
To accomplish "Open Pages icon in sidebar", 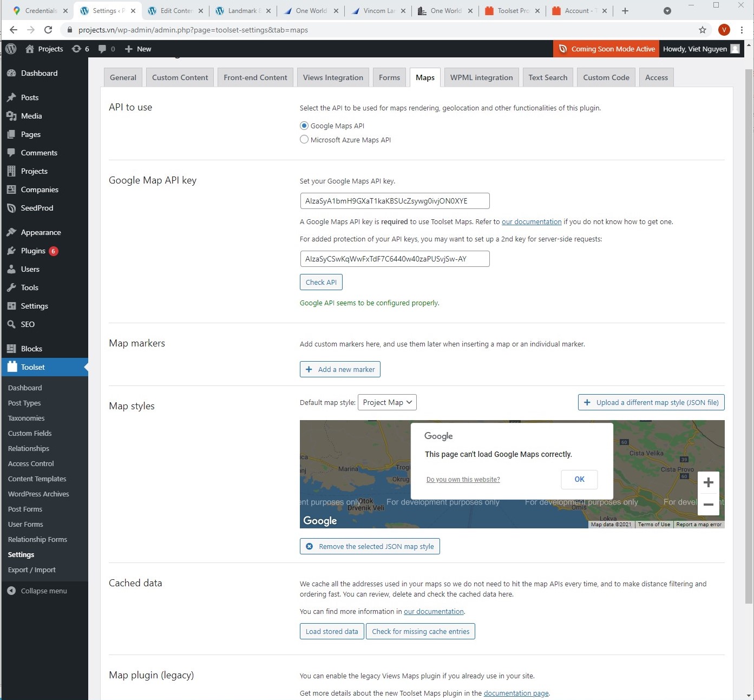I will pyautogui.click(x=11, y=134).
